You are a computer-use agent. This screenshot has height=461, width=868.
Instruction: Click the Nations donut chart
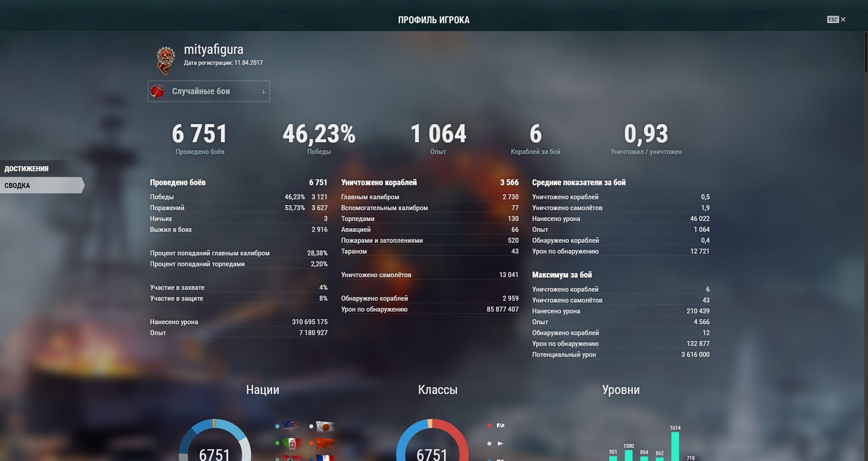(214, 440)
